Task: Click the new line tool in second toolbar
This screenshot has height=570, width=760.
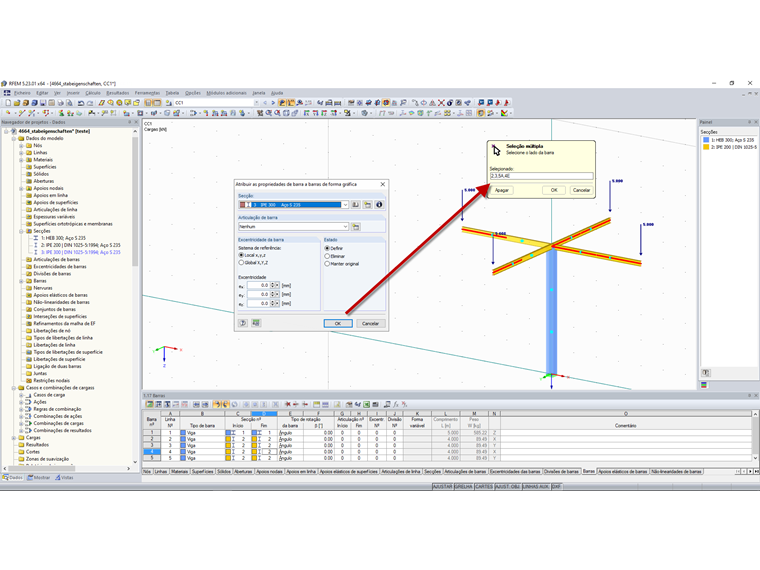Action: tap(21, 113)
